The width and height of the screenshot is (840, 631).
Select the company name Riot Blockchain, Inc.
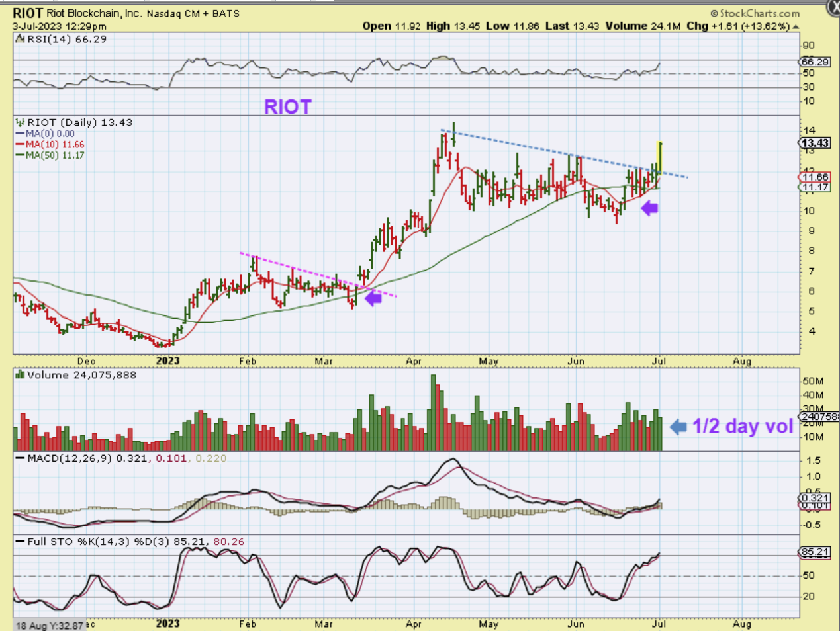94,13
